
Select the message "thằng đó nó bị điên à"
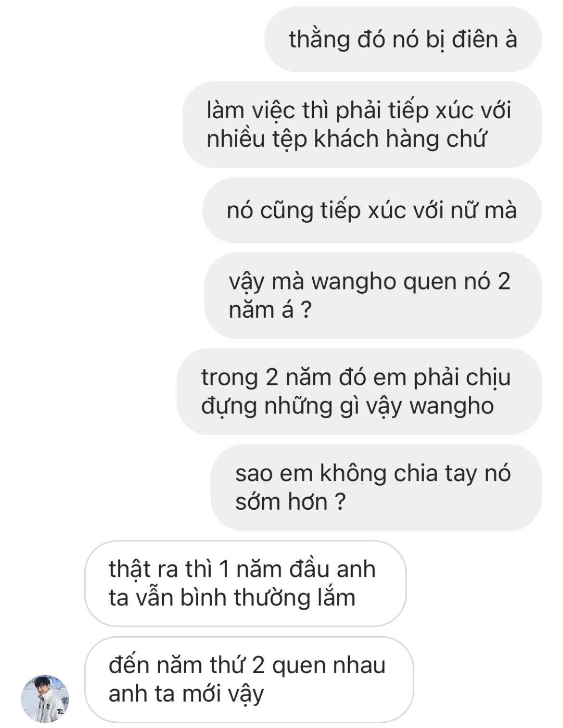click(x=403, y=39)
